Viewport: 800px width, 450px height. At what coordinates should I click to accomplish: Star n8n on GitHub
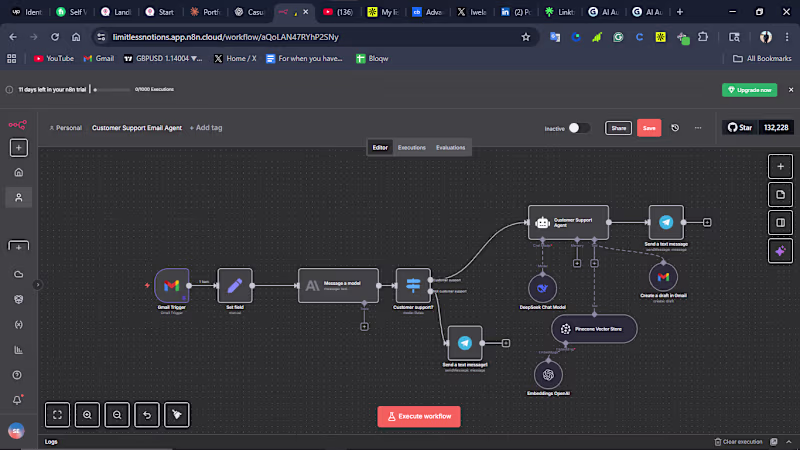[x=740, y=128]
